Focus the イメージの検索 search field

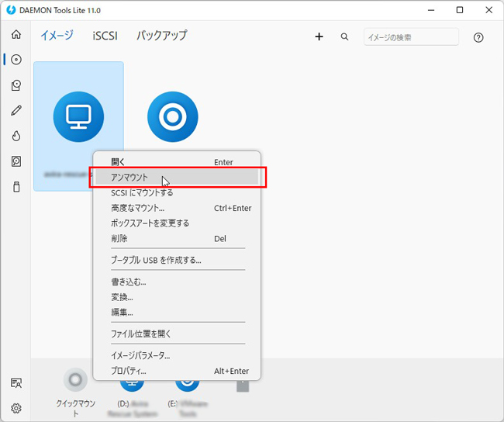point(411,37)
